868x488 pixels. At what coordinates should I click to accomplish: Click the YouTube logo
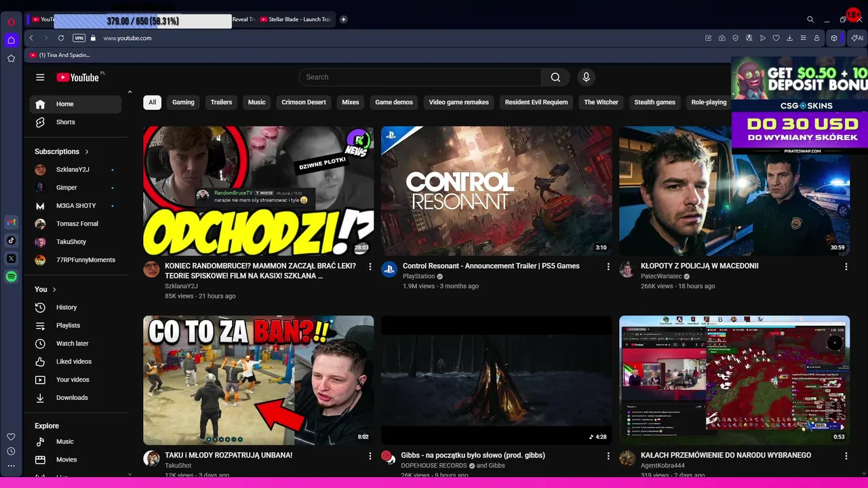[x=78, y=77]
